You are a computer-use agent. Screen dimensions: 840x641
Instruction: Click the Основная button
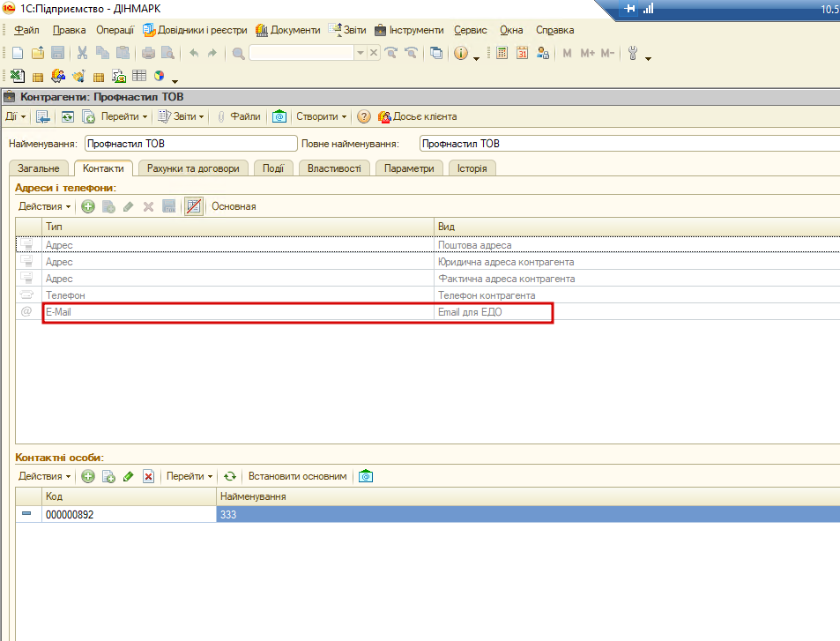point(234,206)
